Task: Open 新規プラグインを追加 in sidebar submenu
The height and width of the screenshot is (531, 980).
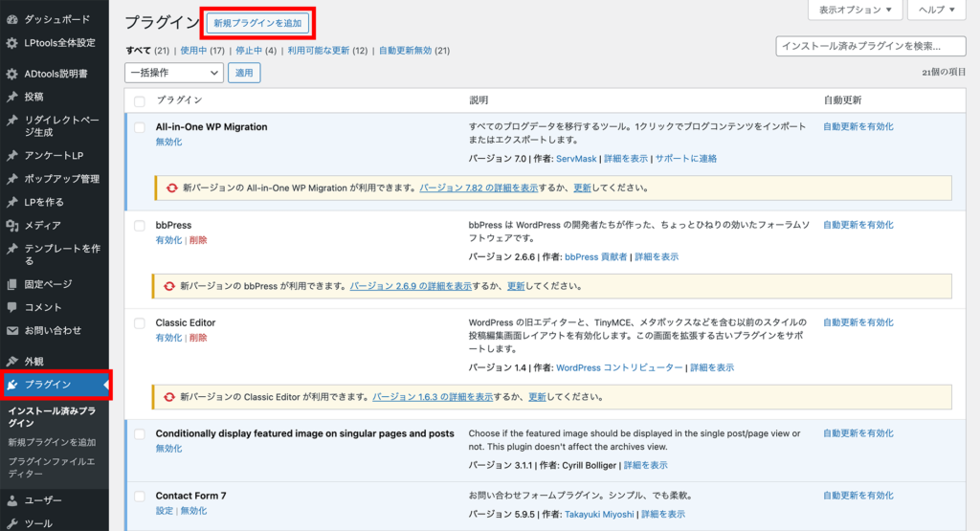Action: (52, 442)
